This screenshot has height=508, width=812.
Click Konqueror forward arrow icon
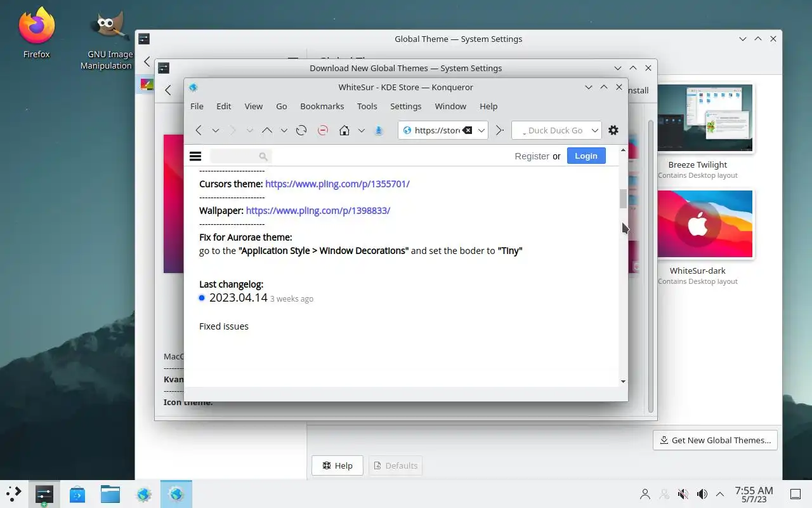[x=233, y=130]
